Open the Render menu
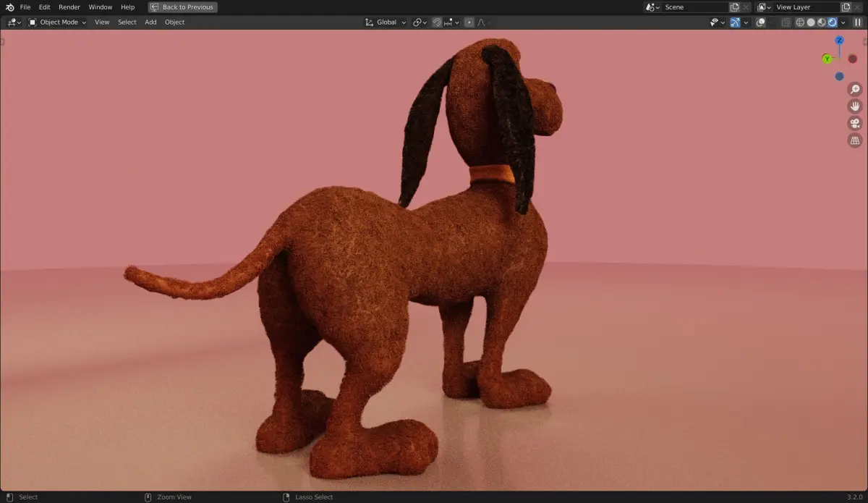 (69, 7)
